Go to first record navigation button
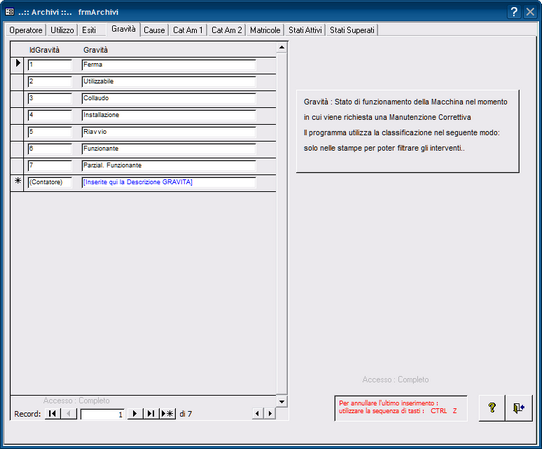The image size is (542, 449). coord(53,413)
